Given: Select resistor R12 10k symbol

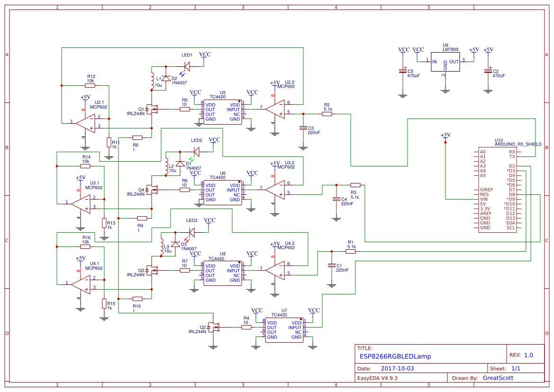Looking at the screenshot, I should (x=91, y=85).
